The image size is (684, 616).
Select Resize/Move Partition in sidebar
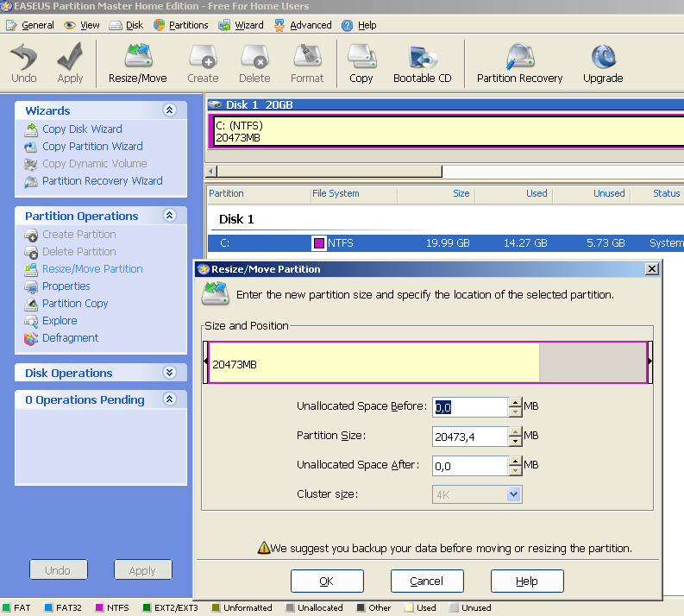click(x=92, y=269)
